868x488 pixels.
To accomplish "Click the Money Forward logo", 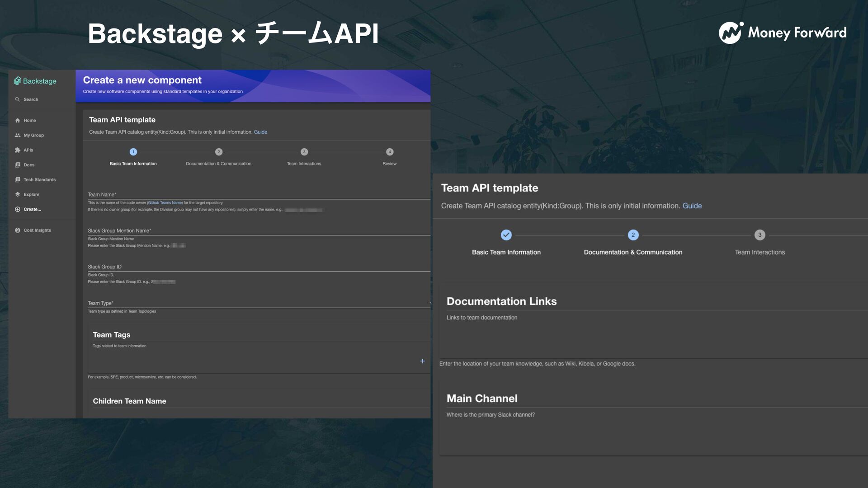I will 783,33.
